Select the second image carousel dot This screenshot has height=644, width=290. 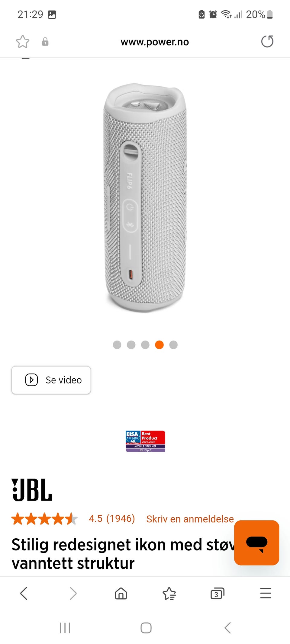131,345
